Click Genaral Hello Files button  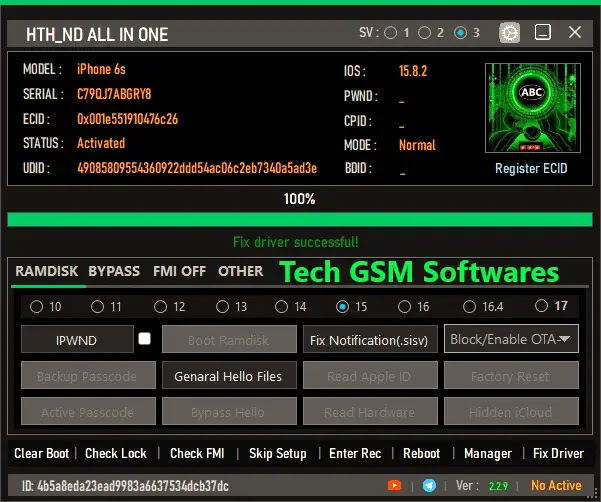[x=229, y=375]
